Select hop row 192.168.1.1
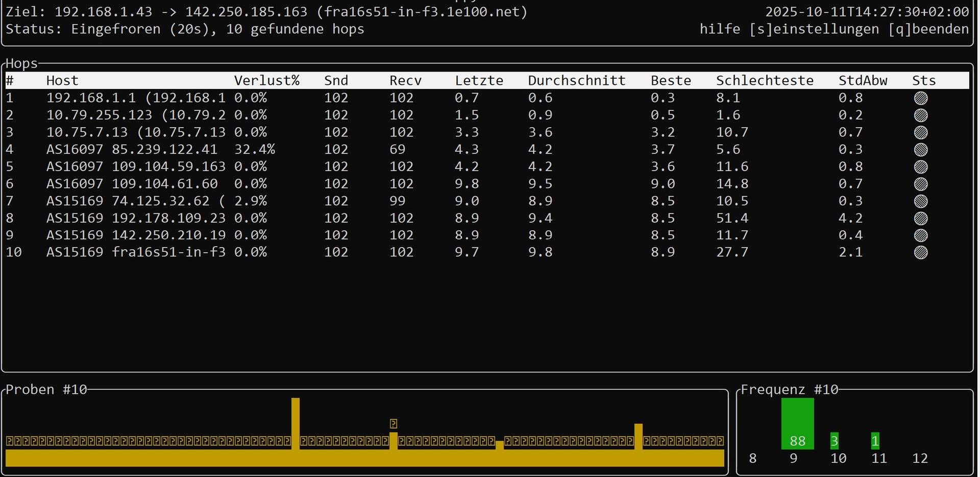This screenshot has height=477, width=980. [x=487, y=98]
